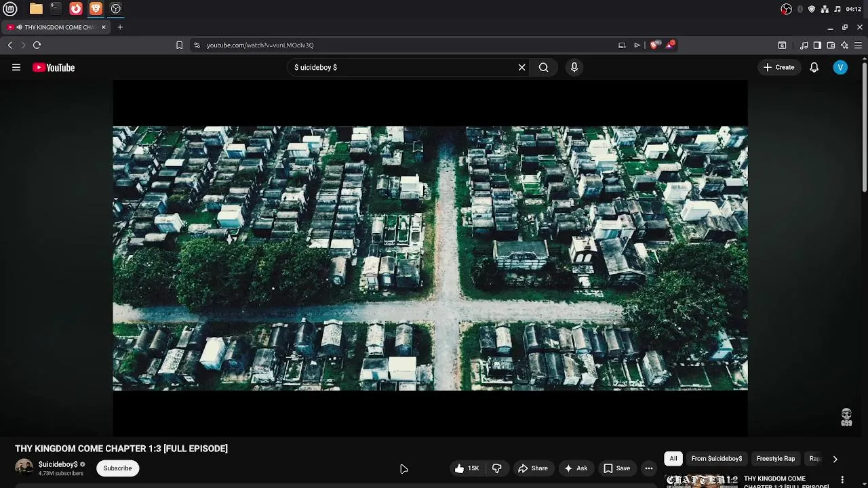Open Brave Rewards triangle icon
This screenshot has width=868, height=488.
pos(670,45)
